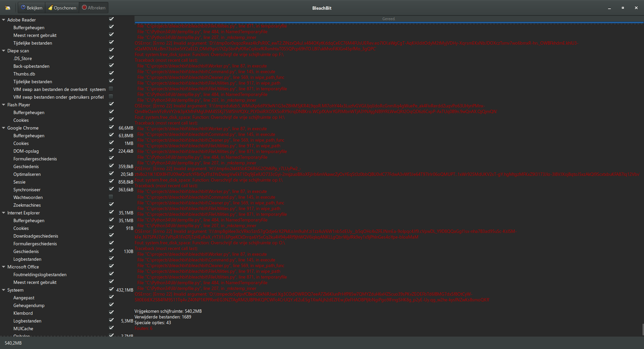Collapse the Systeem section
Screen dimensions: 644x349
pyautogui.click(x=3, y=290)
